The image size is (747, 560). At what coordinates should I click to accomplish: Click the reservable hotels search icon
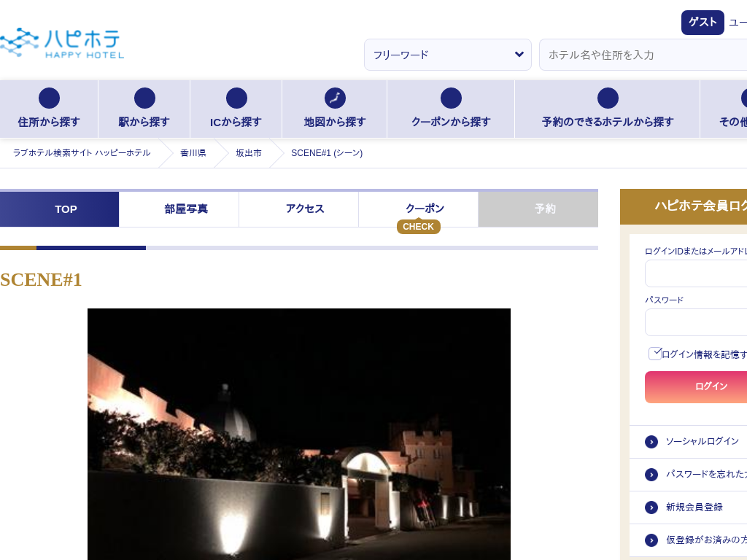tap(608, 98)
